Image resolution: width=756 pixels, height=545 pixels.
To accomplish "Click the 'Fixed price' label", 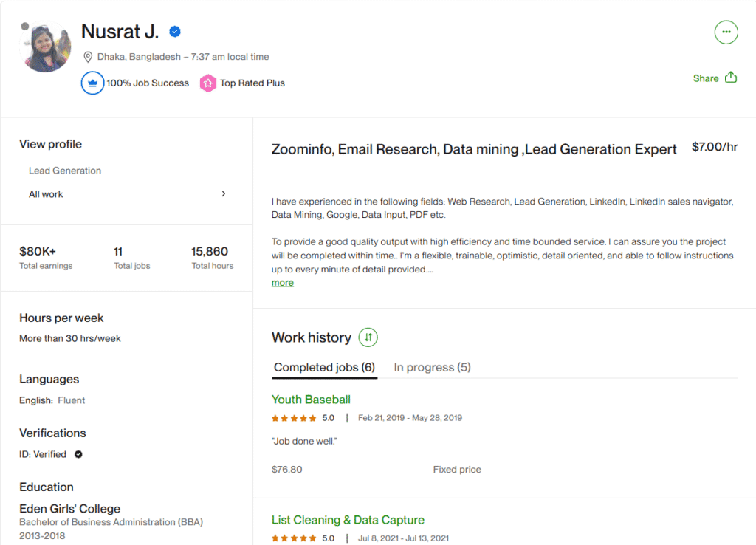I will (x=457, y=469).
